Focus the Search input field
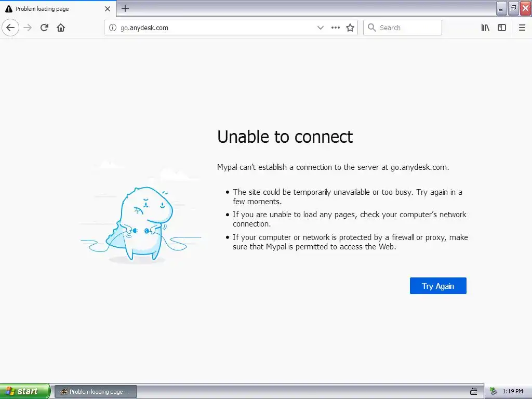This screenshot has height=399, width=532. pos(403,28)
